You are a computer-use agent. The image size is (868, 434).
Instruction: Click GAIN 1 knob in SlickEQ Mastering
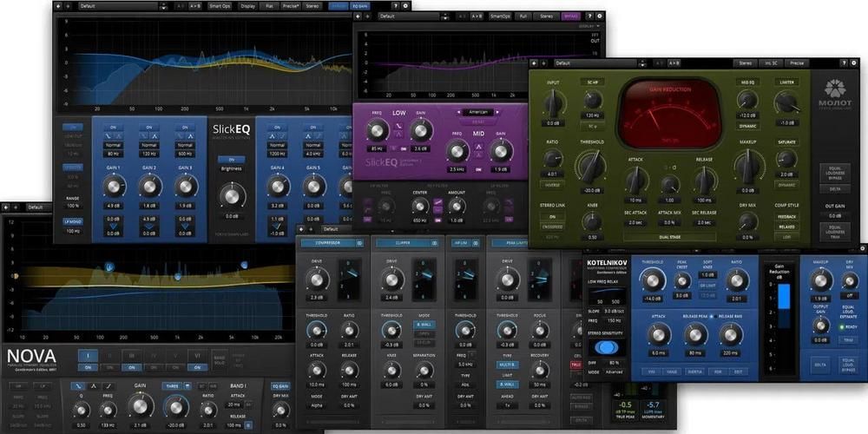[x=114, y=187]
